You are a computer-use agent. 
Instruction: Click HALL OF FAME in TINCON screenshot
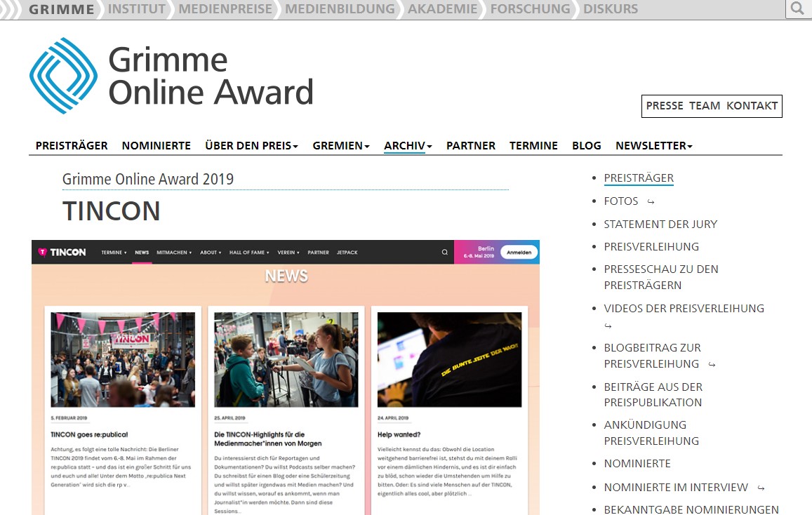tap(249, 253)
